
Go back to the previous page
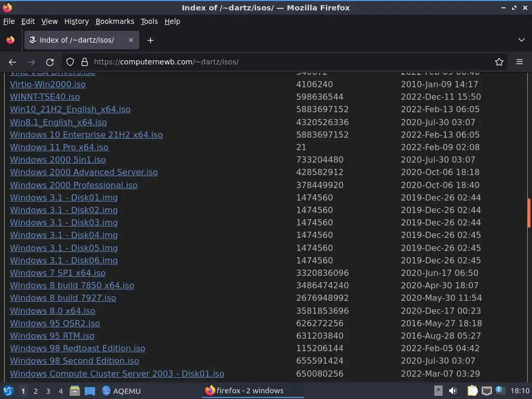(12, 62)
